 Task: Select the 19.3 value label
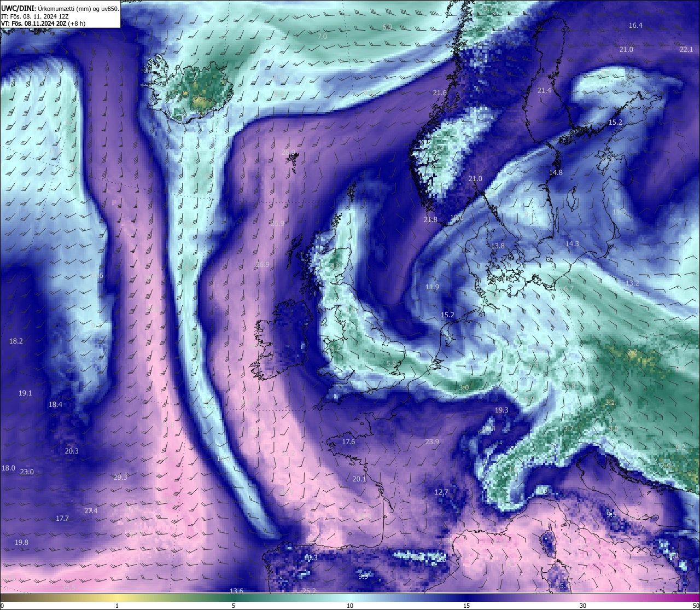(501, 410)
